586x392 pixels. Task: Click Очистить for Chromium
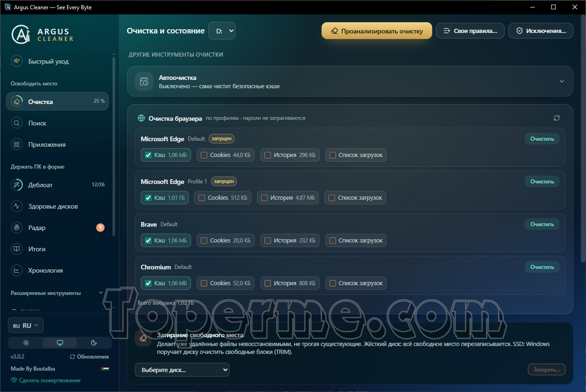coord(542,267)
